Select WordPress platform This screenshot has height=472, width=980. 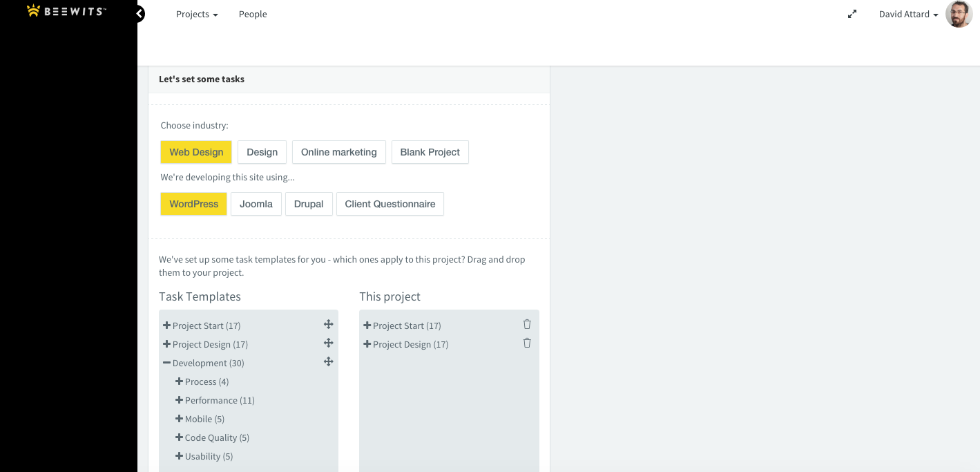(x=193, y=204)
